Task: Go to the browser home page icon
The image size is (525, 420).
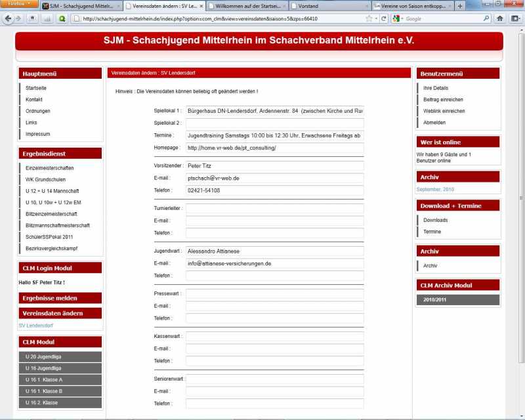Action: click(500, 18)
